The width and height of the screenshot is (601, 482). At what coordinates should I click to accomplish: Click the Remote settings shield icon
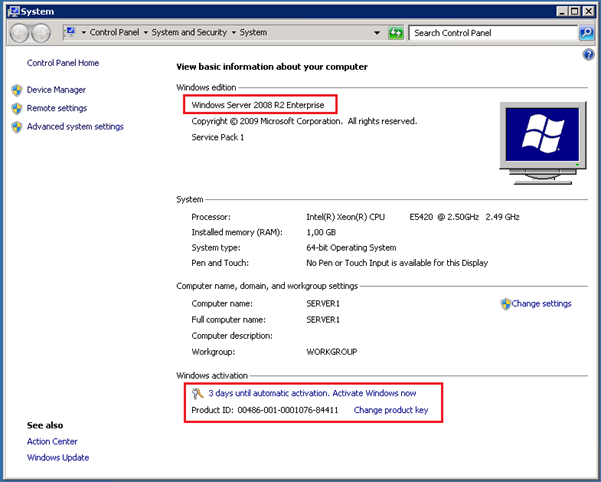click(x=17, y=108)
